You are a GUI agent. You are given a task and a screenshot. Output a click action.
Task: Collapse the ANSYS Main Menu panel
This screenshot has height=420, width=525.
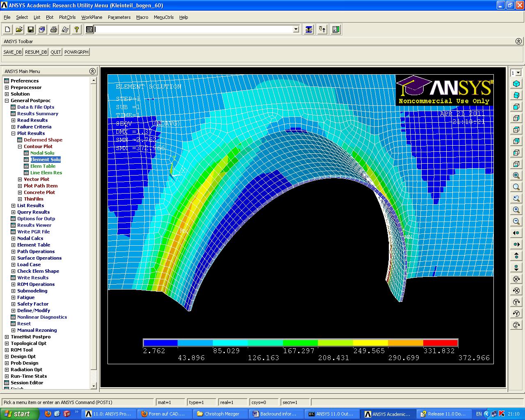[92, 71]
